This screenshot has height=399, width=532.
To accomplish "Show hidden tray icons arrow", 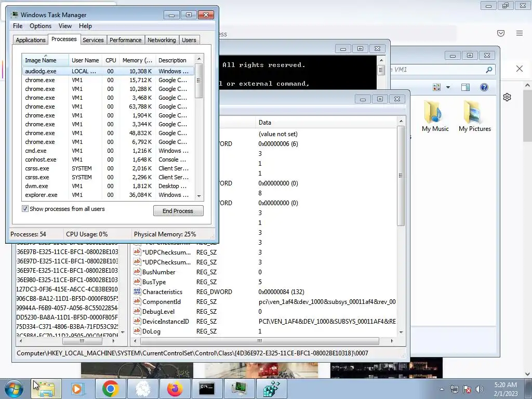I will click(442, 389).
